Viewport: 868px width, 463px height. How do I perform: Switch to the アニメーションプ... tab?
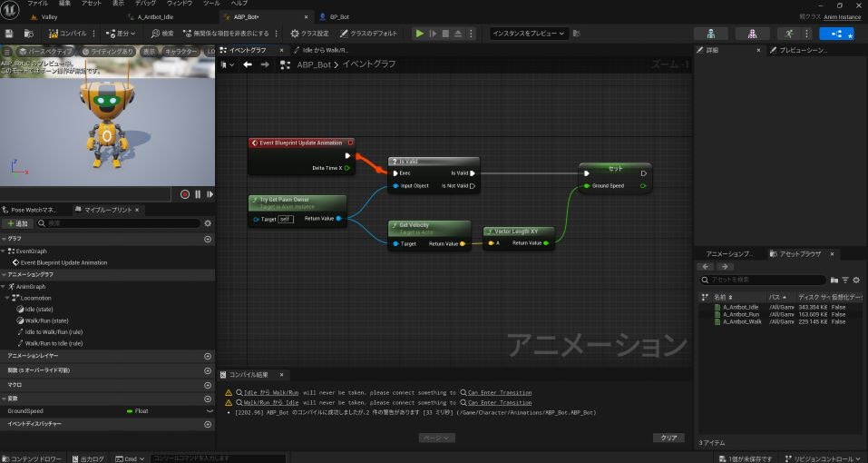729,253
